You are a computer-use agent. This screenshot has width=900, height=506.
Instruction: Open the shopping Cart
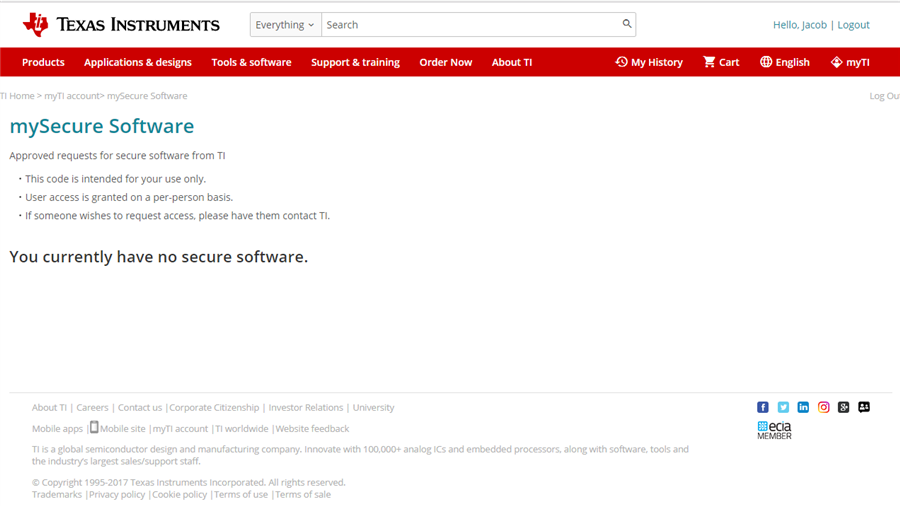[721, 62]
